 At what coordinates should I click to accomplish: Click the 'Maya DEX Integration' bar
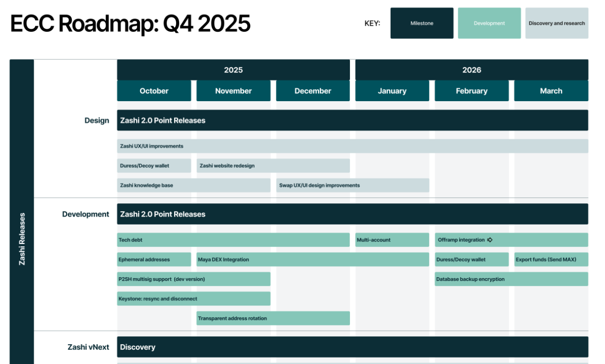click(313, 259)
